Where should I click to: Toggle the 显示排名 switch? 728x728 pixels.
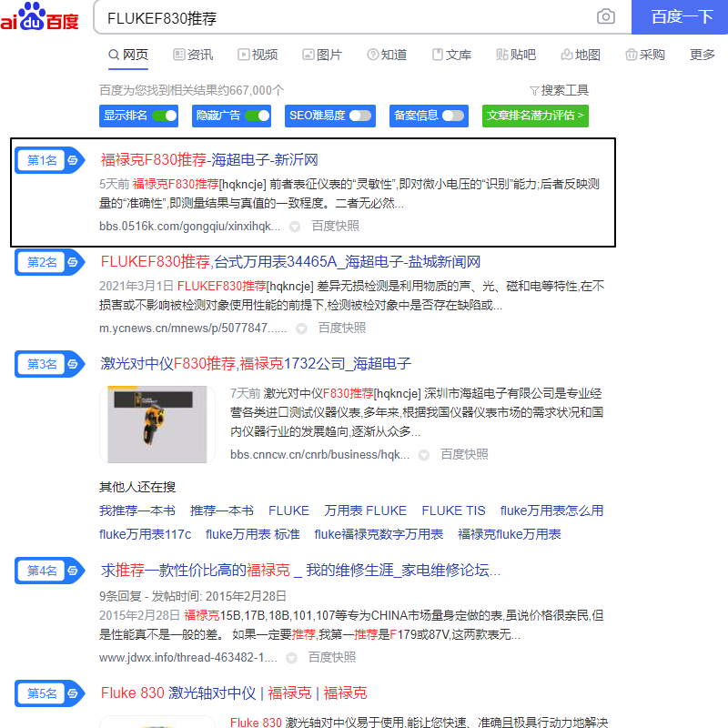(165, 116)
